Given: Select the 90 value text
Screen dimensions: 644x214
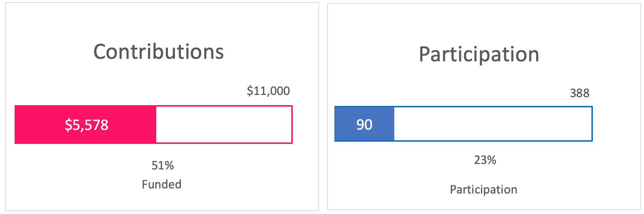Looking at the screenshot, I should click(x=364, y=125).
